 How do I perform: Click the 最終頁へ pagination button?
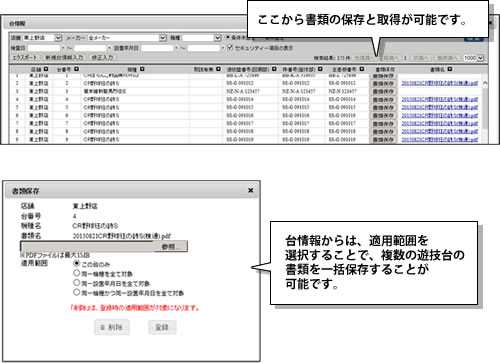pyautogui.click(x=447, y=58)
